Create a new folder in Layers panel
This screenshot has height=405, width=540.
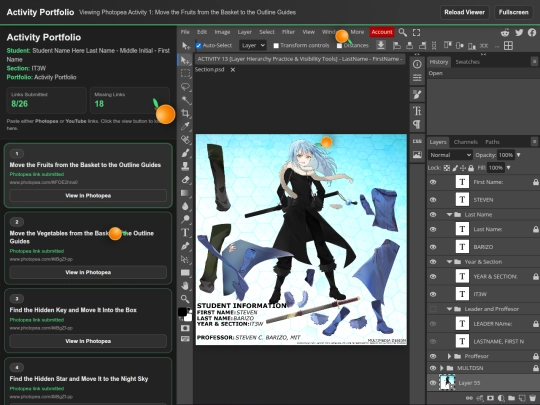click(511, 398)
